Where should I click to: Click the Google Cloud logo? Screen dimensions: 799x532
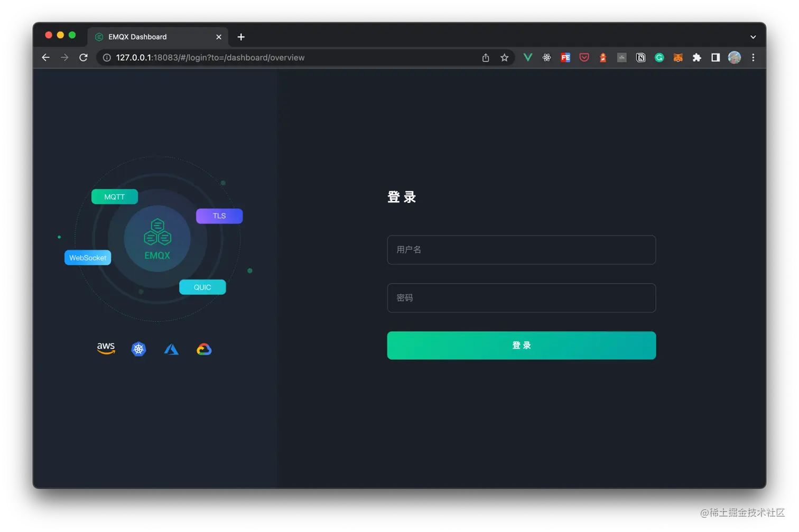coord(204,349)
